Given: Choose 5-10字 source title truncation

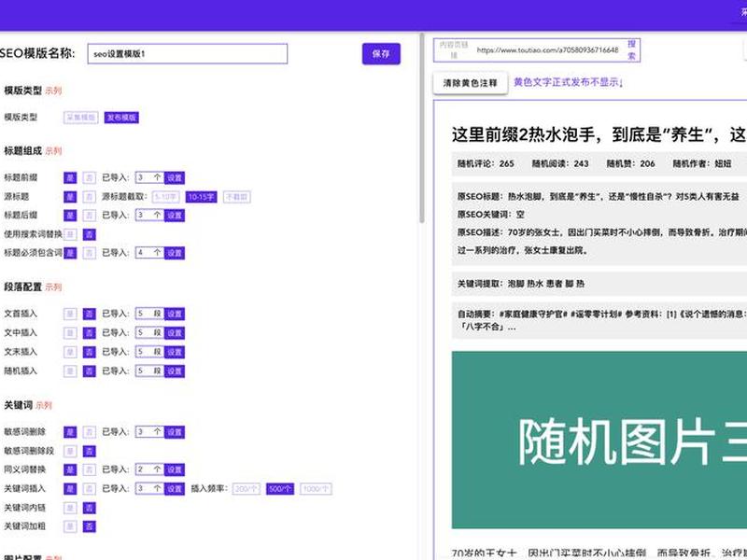Looking at the screenshot, I should point(166,197).
